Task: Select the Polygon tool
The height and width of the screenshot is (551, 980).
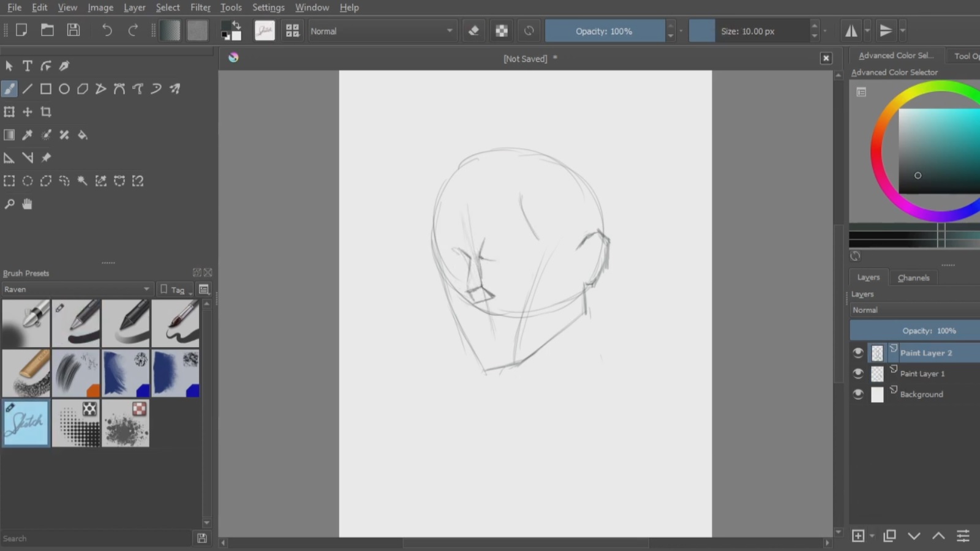Action: 83,89
